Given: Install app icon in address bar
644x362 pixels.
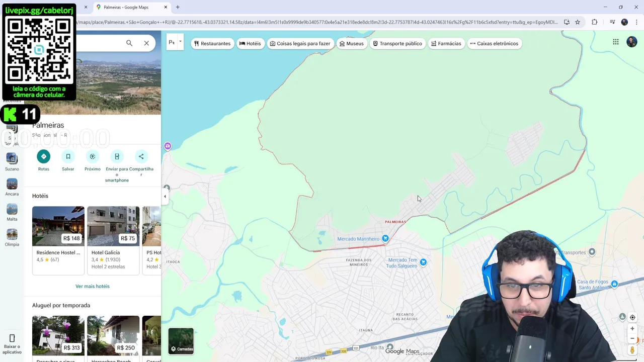Looking at the screenshot, I should 567,22.
